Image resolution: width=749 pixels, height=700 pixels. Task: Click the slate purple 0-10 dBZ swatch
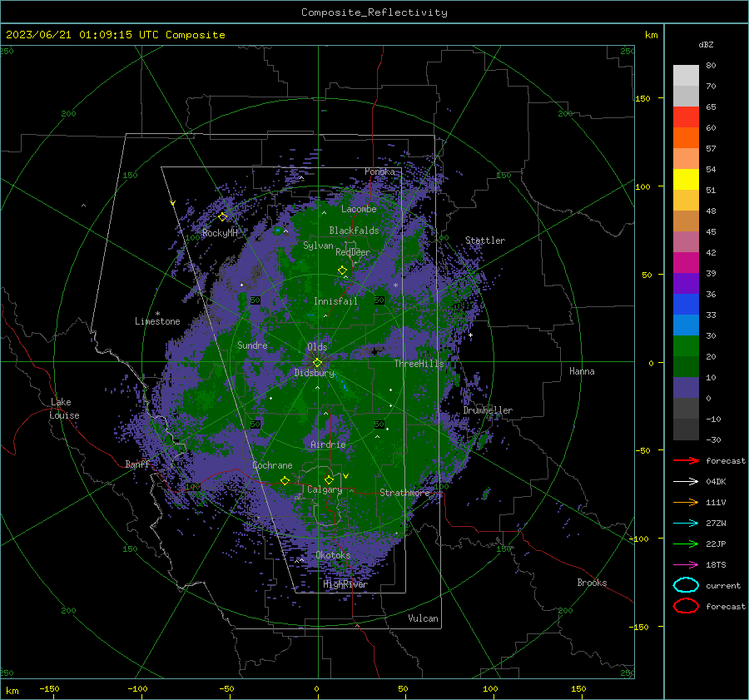coord(686,387)
